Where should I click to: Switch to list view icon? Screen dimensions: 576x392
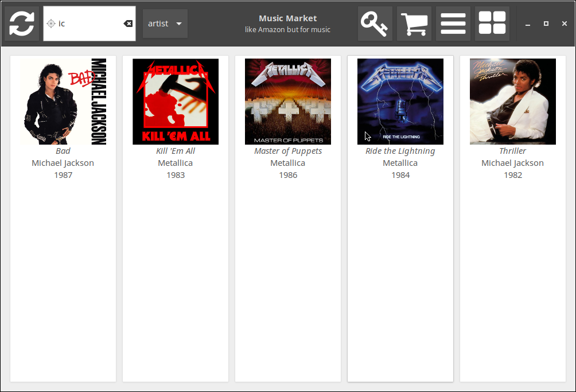click(x=453, y=24)
